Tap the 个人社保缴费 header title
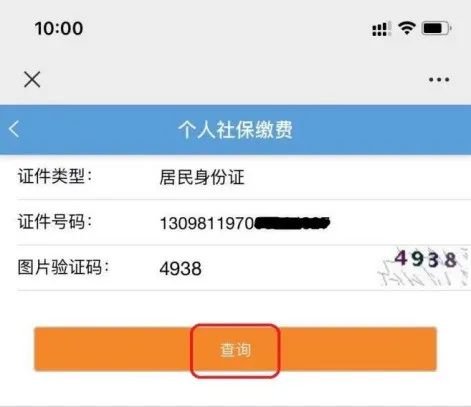 [x=235, y=129]
